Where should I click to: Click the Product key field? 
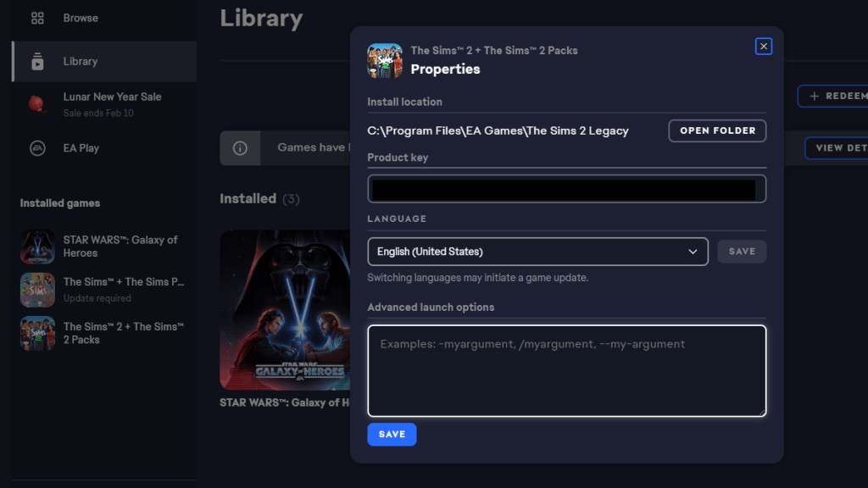tap(566, 189)
